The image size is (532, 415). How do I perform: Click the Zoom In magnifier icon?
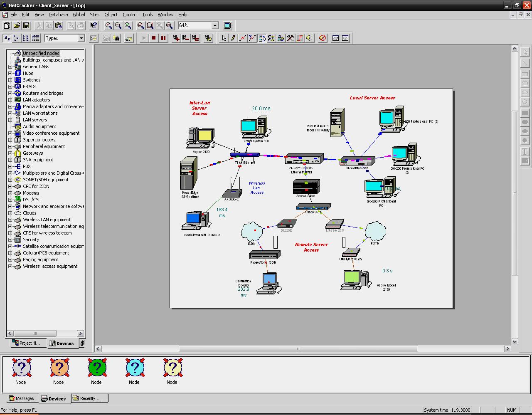[x=108, y=26]
